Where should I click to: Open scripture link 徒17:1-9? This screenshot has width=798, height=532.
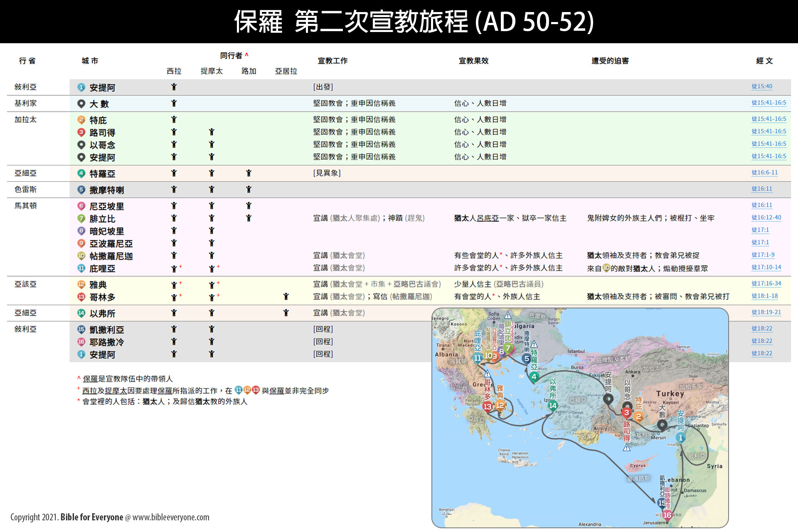click(x=763, y=255)
